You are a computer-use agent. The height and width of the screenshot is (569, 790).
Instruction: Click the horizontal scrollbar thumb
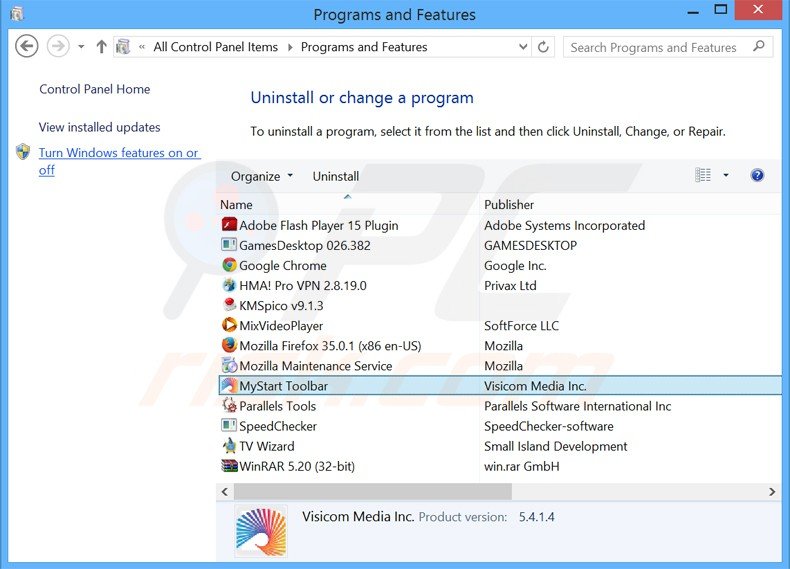(373, 491)
